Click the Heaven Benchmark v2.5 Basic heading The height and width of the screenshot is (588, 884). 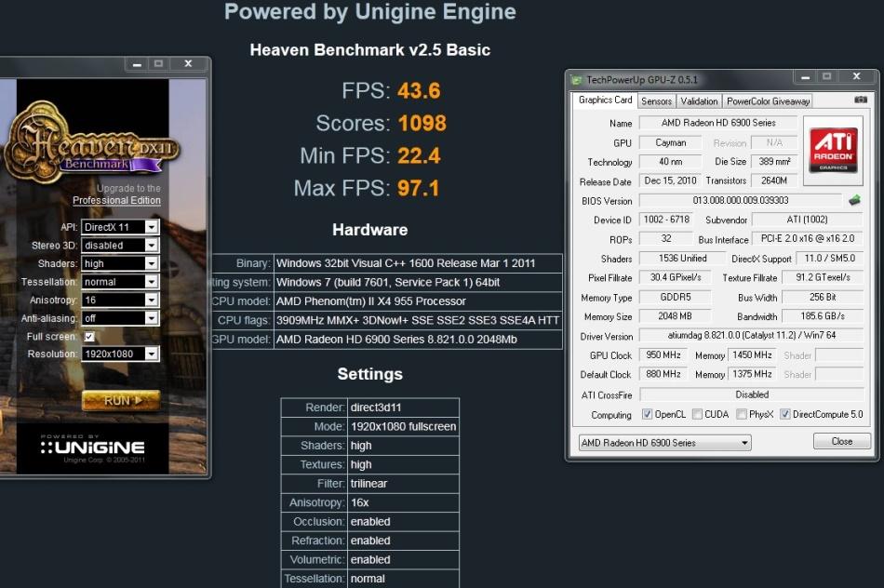point(369,50)
